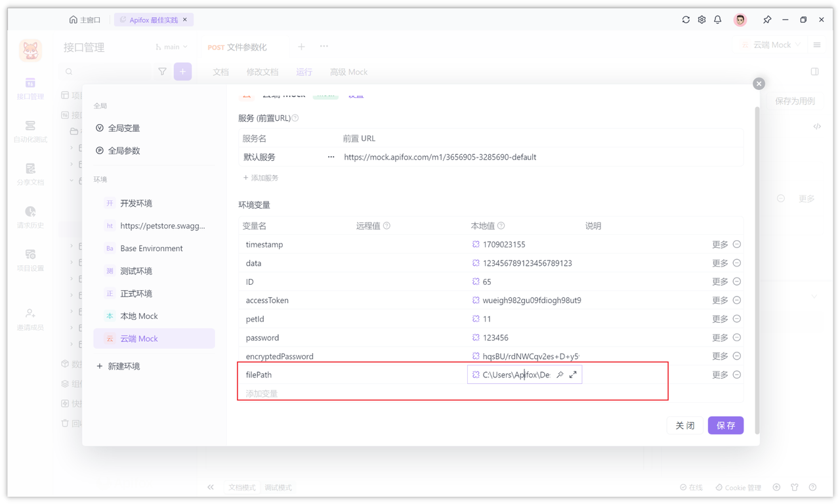Click the user avatar in title bar

740,20
